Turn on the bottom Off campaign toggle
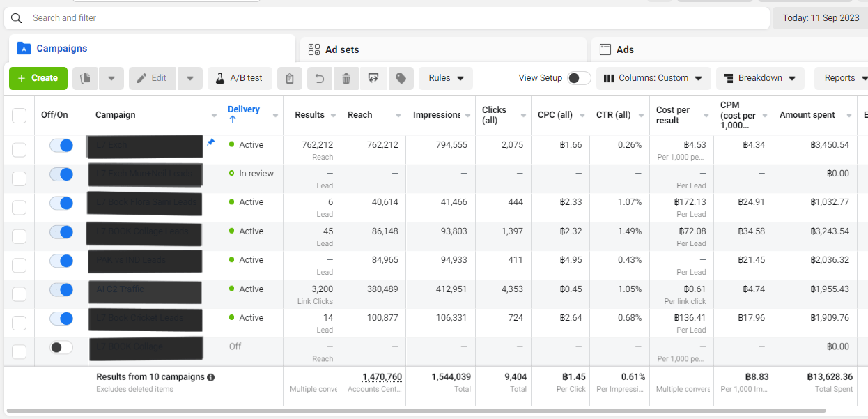This screenshot has width=868, height=419. pyautogui.click(x=61, y=347)
